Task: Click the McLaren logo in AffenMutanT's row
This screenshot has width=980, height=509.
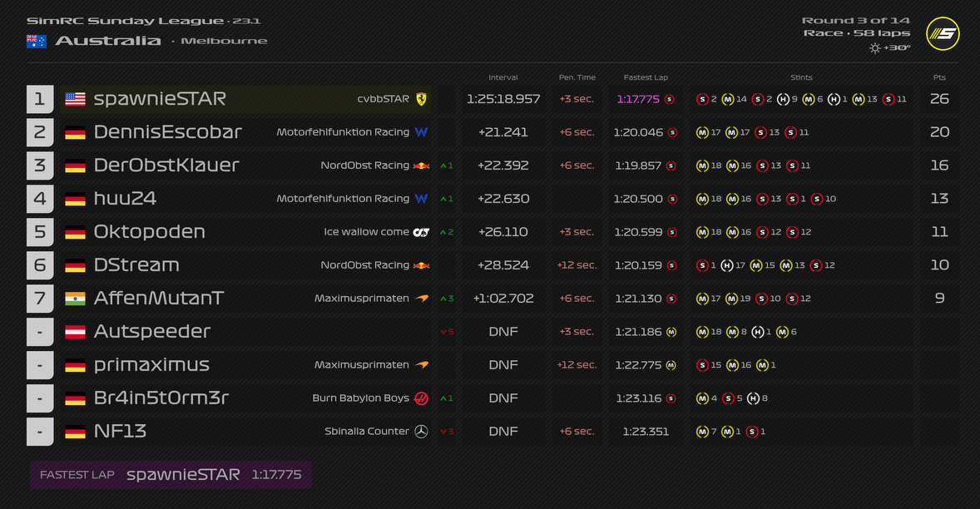Action: click(422, 299)
